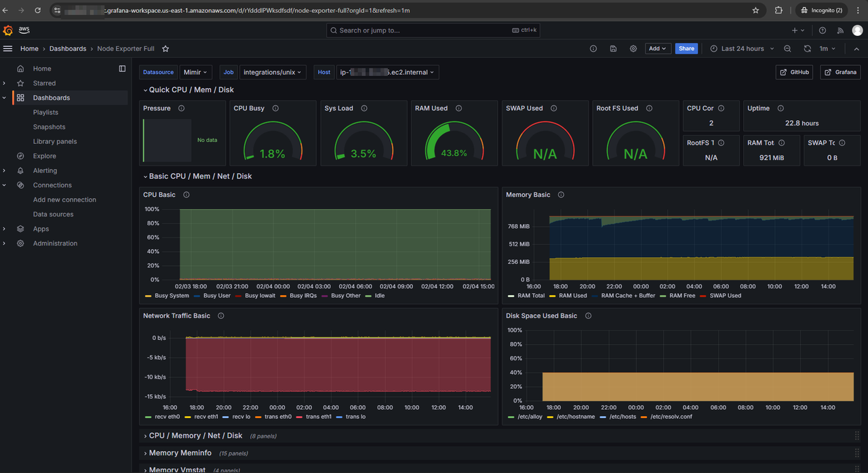Dock the sidebar menu panel icon
868x473 pixels.
coord(122,69)
